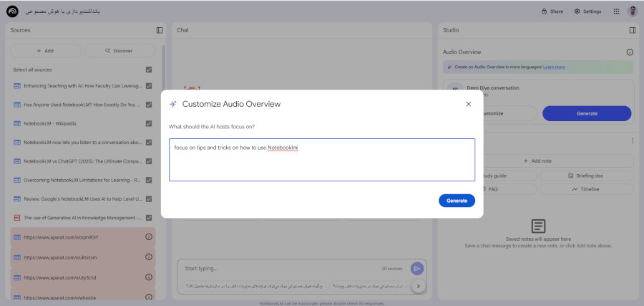Image resolution: width=644 pixels, height=306 pixels.
Task: Open the user profile avatar
Action: pos(632,11)
